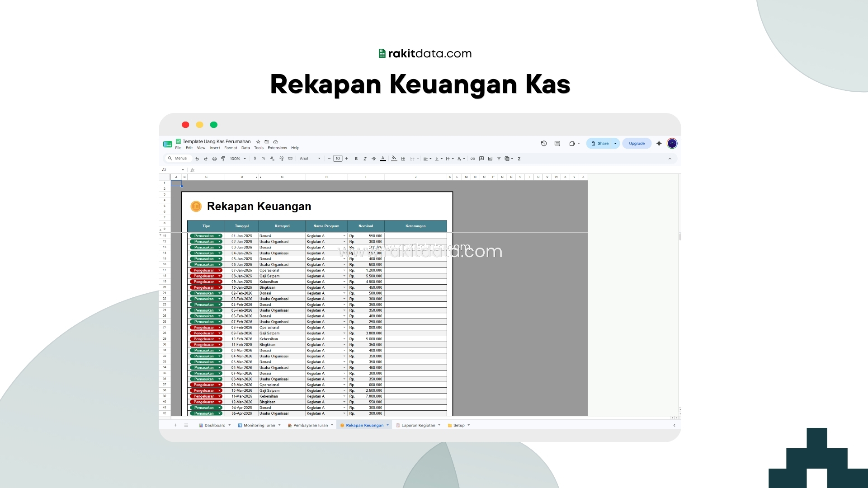Click the Undo arrow
Viewport: 868px width, 488px height.
coord(197,159)
